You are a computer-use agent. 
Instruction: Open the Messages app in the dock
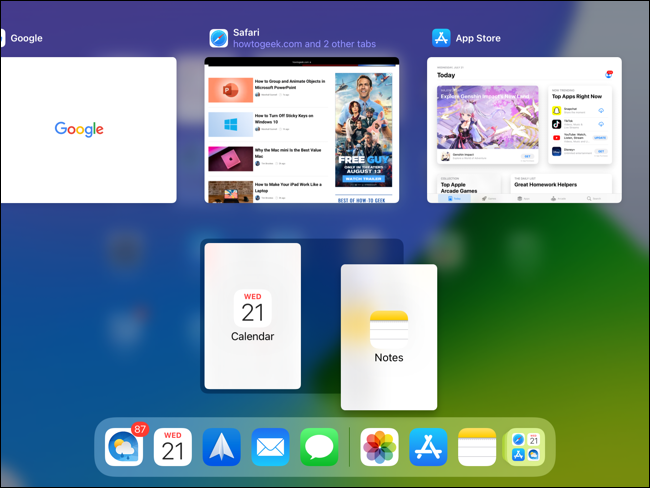tap(319, 447)
